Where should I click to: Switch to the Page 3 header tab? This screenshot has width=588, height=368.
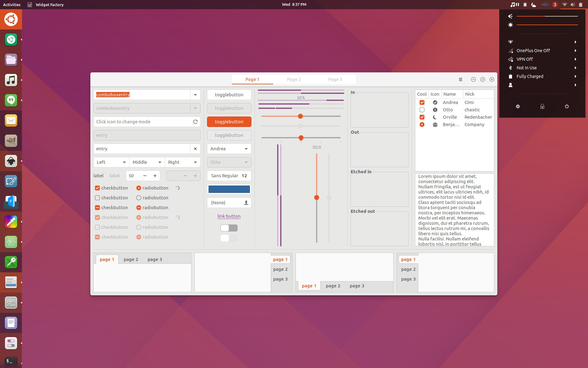[x=335, y=79]
